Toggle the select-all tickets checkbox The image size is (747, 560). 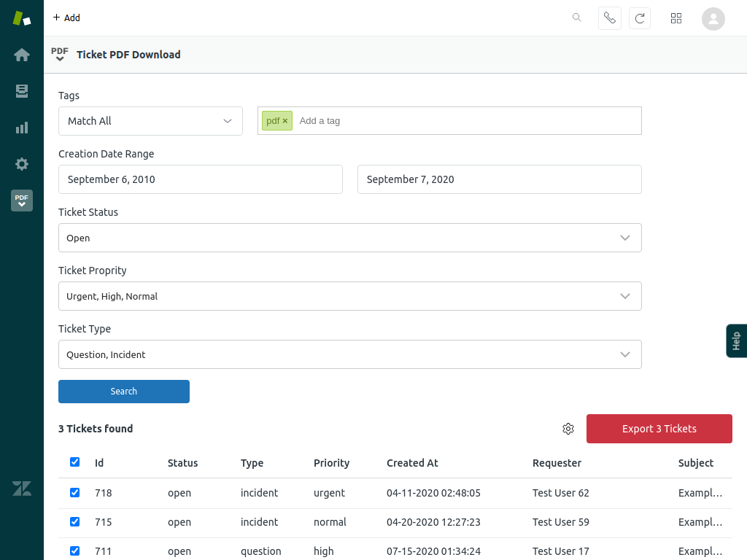pyautogui.click(x=74, y=462)
